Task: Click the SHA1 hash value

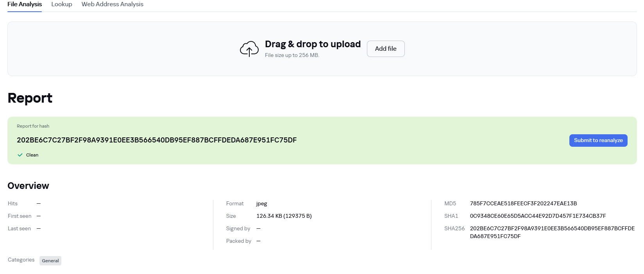Action: click(x=538, y=216)
